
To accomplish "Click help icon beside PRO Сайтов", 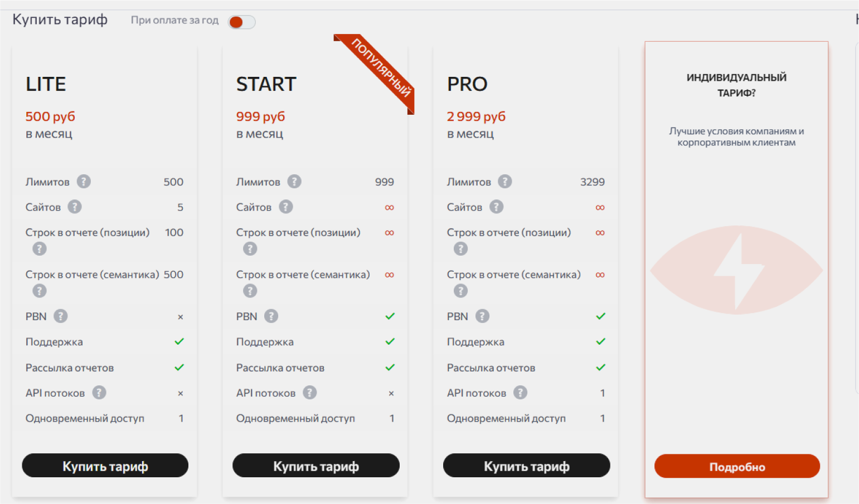I will 496,207.
